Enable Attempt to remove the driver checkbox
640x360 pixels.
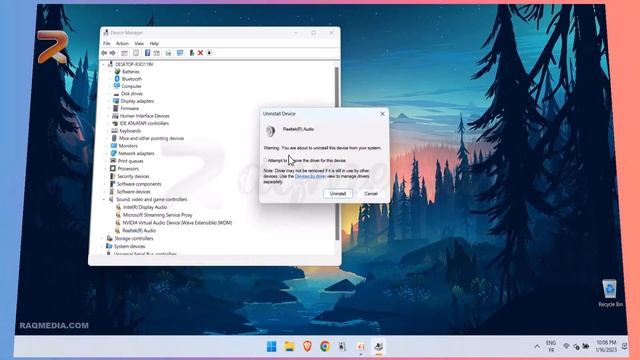(265, 160)
